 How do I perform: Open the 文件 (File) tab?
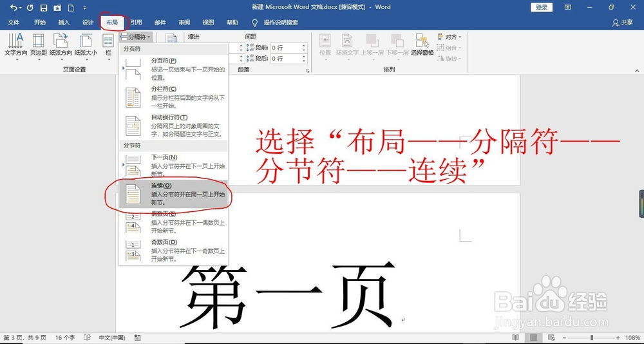click(14, 23)
